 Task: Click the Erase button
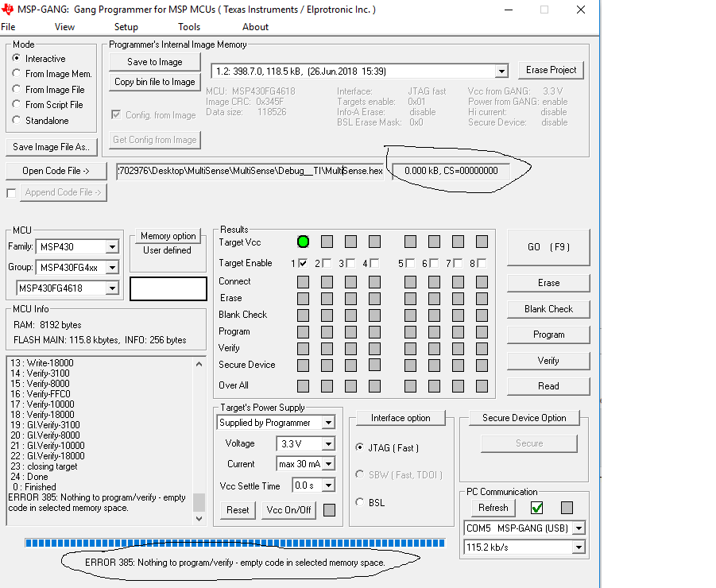(548, 283)
